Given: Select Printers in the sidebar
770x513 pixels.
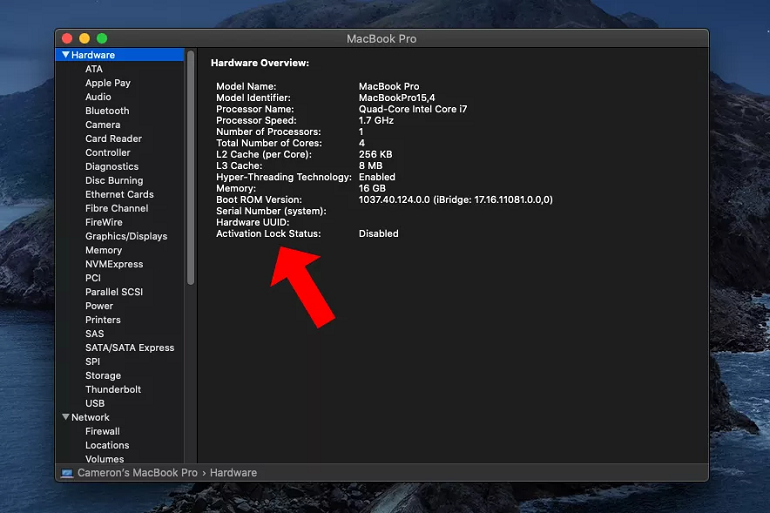Looking at the screenshot, I should (x=103, y=320).
